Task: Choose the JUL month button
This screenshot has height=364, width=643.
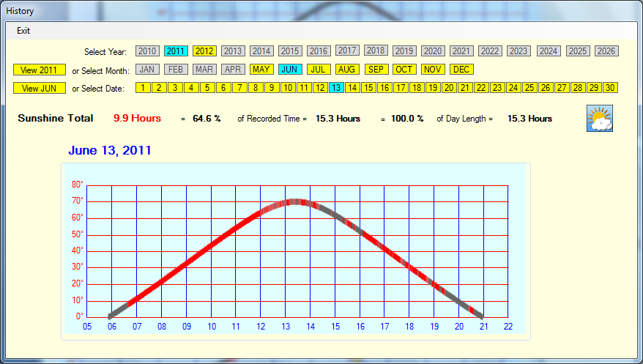Action: pos(319,70)
